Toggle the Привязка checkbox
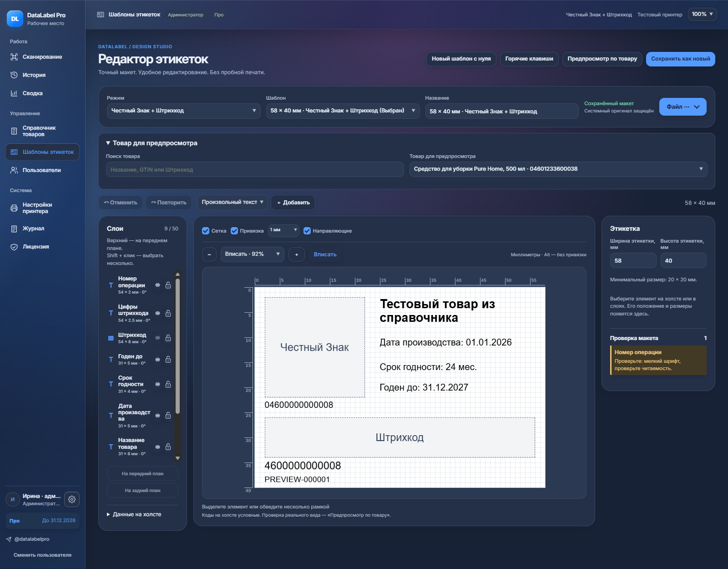This screenshot has height=569, width=728. tap(234, 231)
